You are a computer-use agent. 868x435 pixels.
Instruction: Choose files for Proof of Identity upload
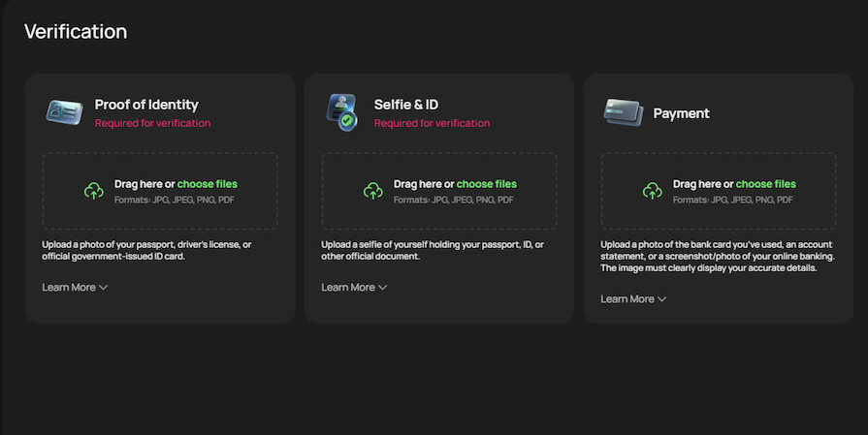[207, 184]
